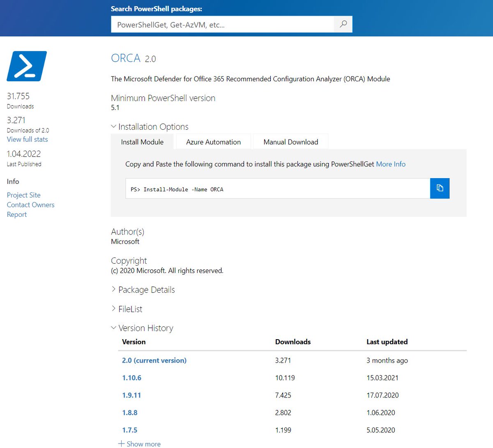Open version 1.10.6 link

tap(131, 378)
